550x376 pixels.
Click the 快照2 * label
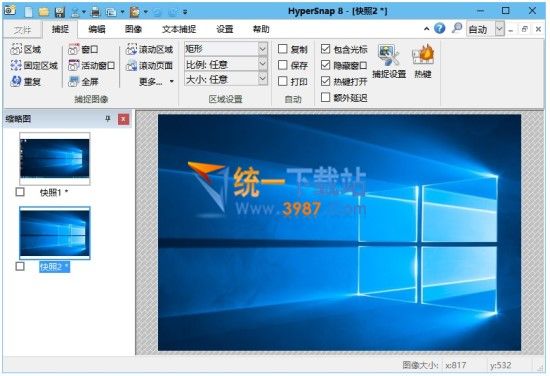click(54, 267)
